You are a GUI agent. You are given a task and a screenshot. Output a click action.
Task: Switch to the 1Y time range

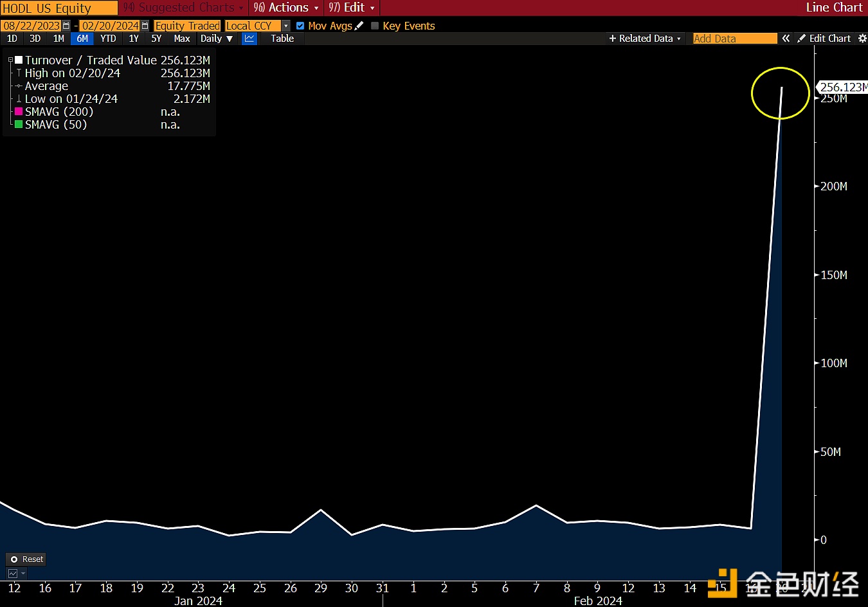pos(134,39)
